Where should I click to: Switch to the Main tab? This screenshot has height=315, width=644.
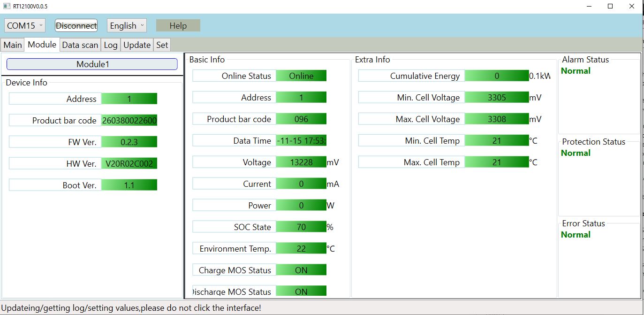coord(13,45)
